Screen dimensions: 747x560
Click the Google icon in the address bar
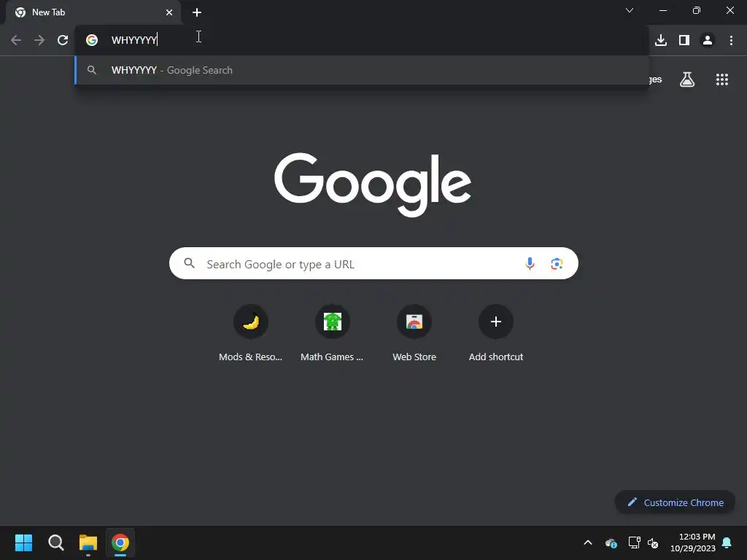coord(92,40)
